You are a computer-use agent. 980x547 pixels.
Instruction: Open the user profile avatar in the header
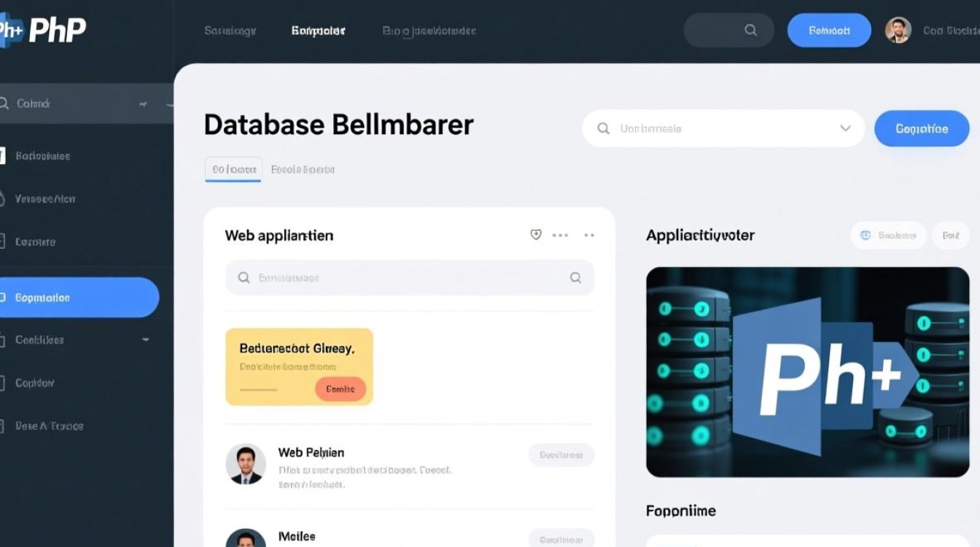(x=898, y=31)
